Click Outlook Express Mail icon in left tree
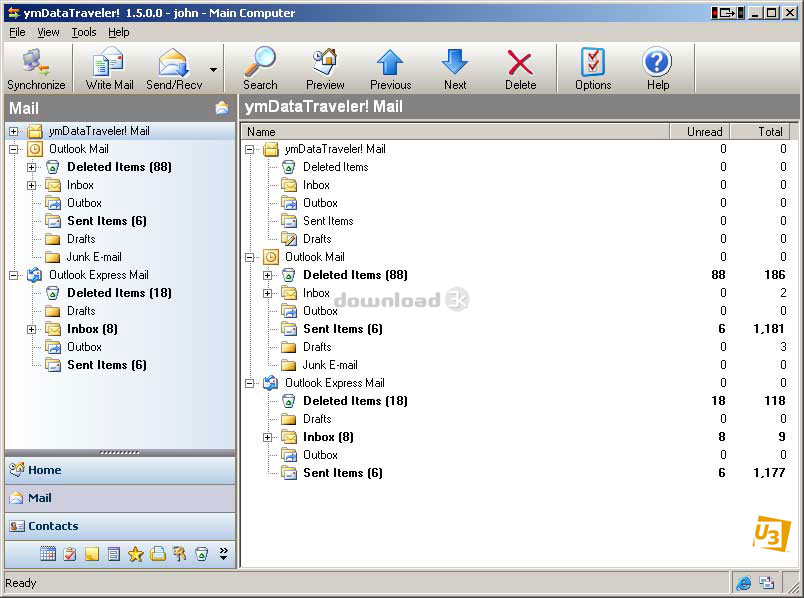 coord(34,275)
